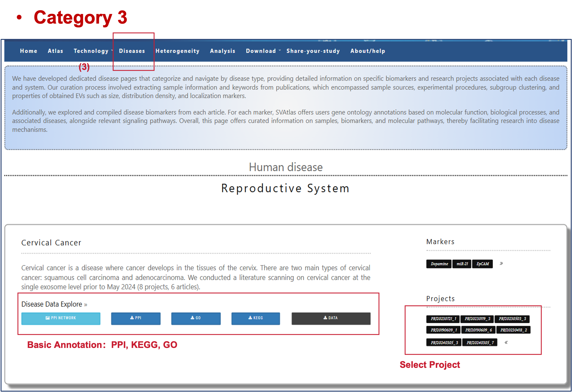The image size is (572, 392).
Task: Collapse projects list with left chevron
Action: pyautogui.click(x=506, y=342)
